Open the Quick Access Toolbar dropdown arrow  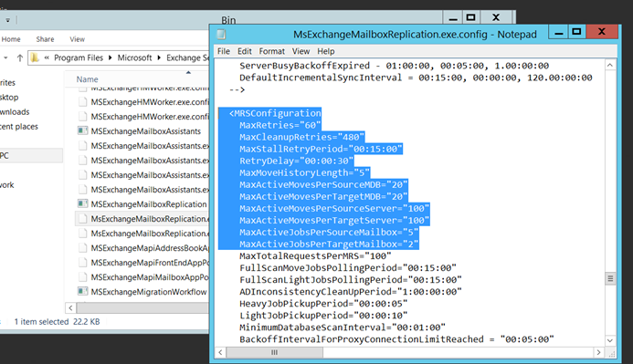[7, 20]
